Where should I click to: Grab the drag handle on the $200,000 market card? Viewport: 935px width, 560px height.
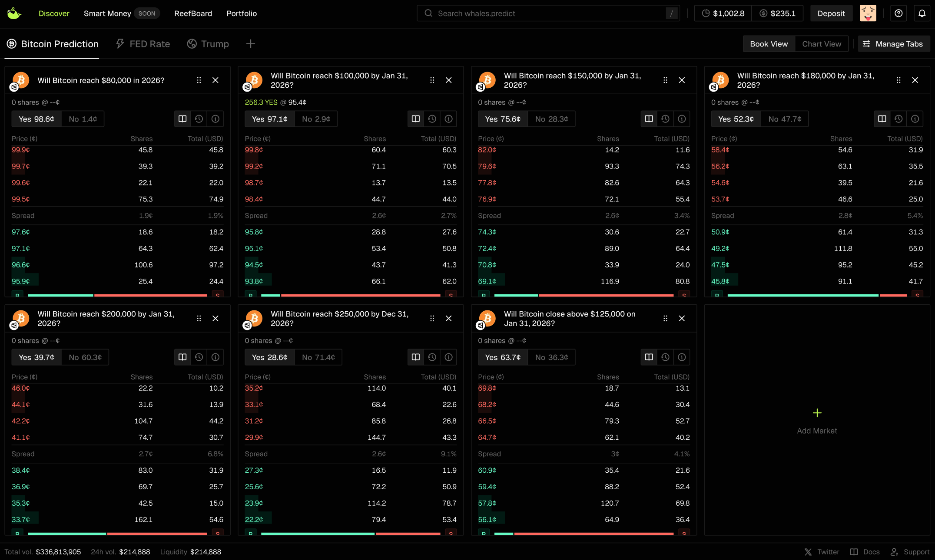pos(199,318)
